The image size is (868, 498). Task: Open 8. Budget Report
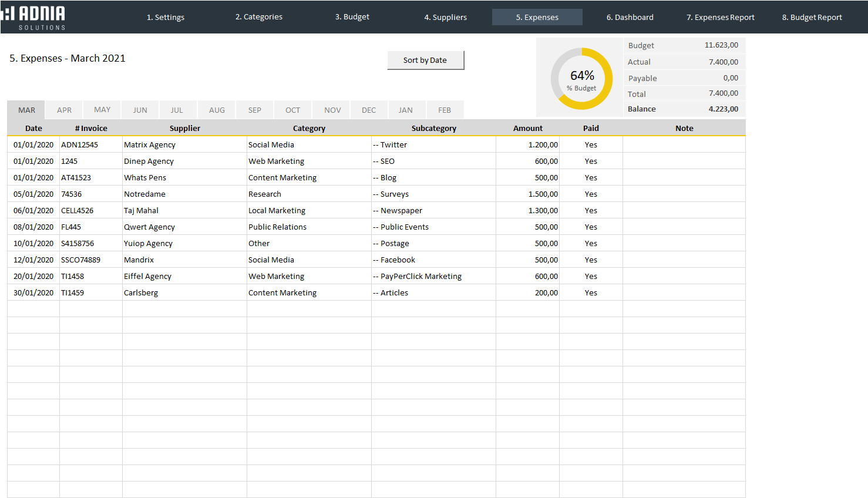pyautogui.click(x=812, y=17)
